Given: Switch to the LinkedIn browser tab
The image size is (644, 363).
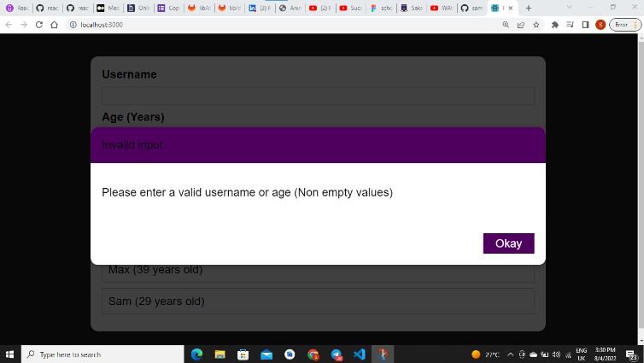Looking at the screenshot, I should point(257,8).
